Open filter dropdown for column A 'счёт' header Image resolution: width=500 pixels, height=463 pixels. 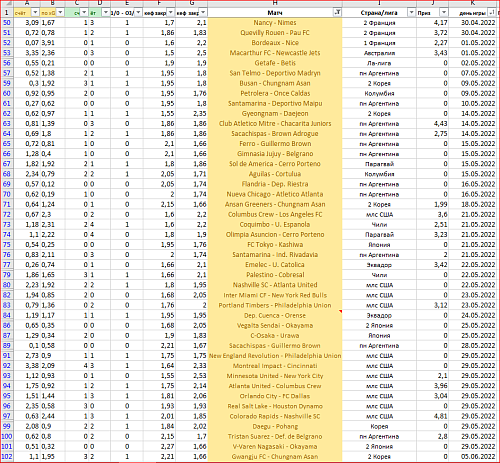click(35, 13)
